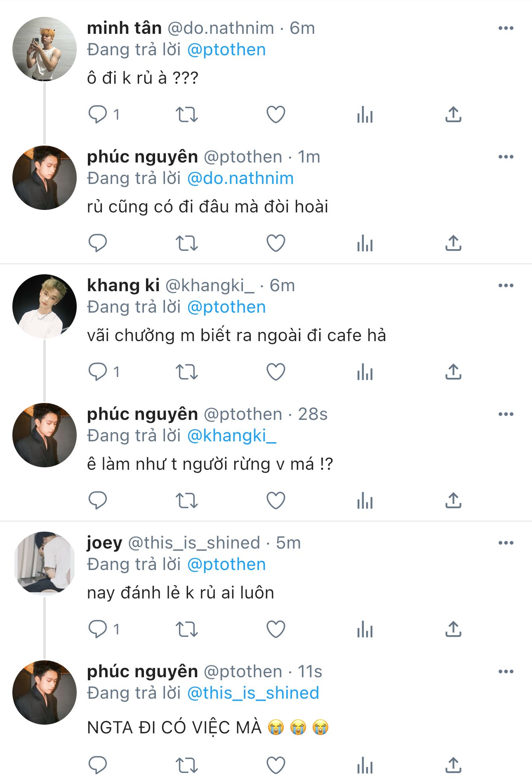The height and width of the screenshot is (782, 532).
Task: Reply to khang ki's cafe tweet
Action: (x=98, y=372)
